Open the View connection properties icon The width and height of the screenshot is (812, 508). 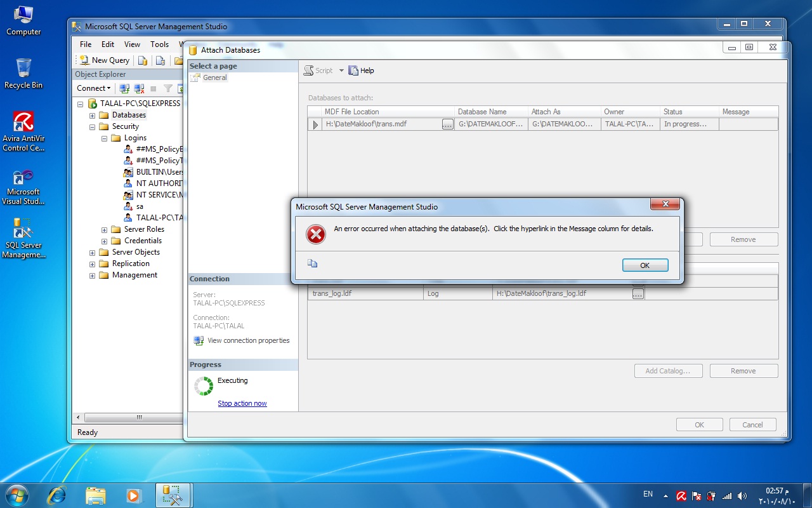click(x=199, y=340)
